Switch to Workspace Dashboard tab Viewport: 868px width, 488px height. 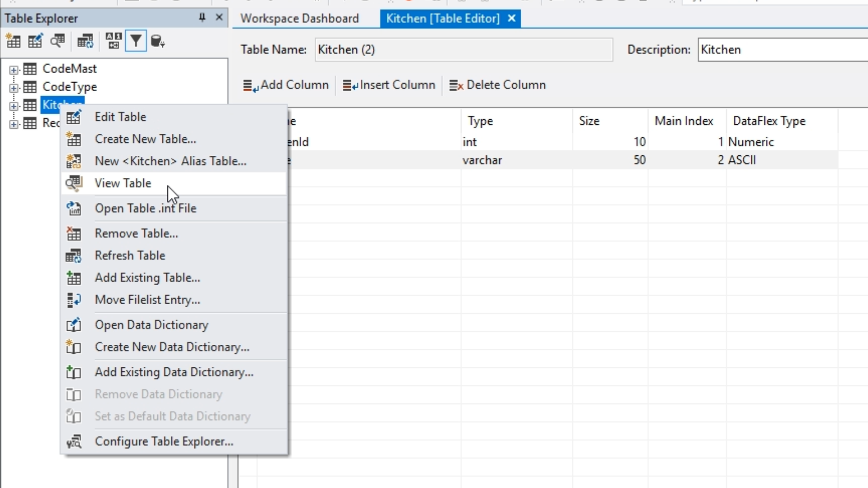pos(299,19)
